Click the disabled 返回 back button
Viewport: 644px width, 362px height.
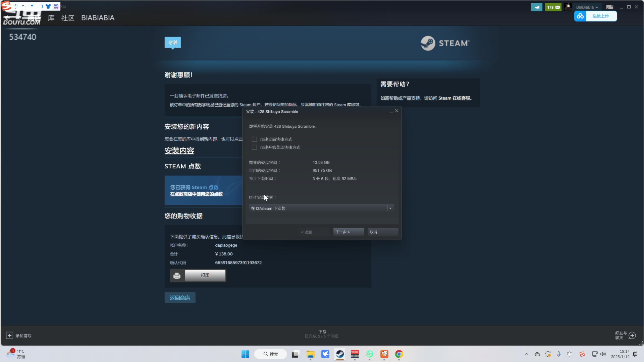(314, 232)
